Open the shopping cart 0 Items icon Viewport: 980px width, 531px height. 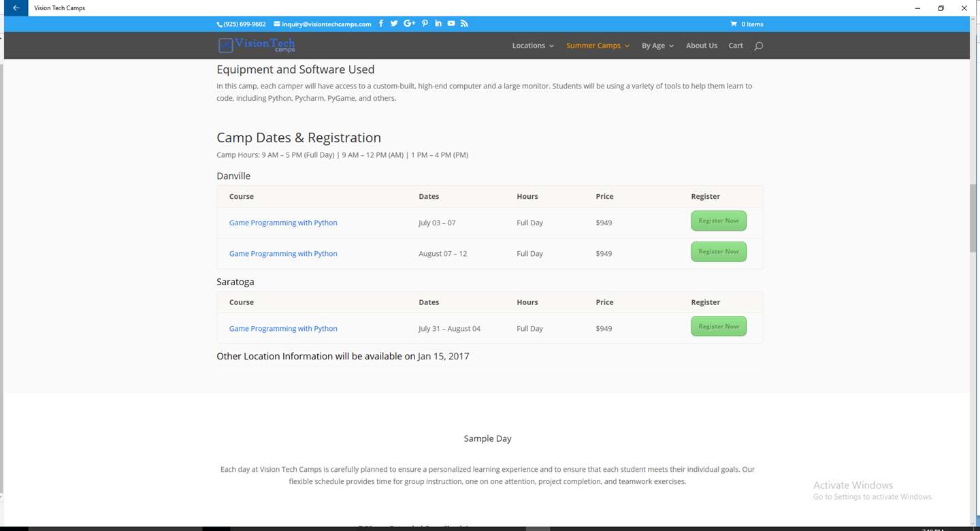[747, 24]
